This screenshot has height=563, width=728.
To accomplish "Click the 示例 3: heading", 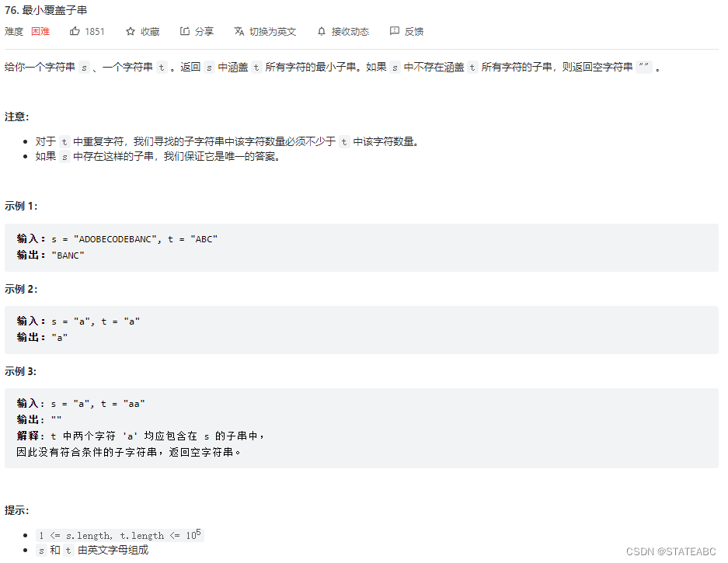I will [20, 371].
